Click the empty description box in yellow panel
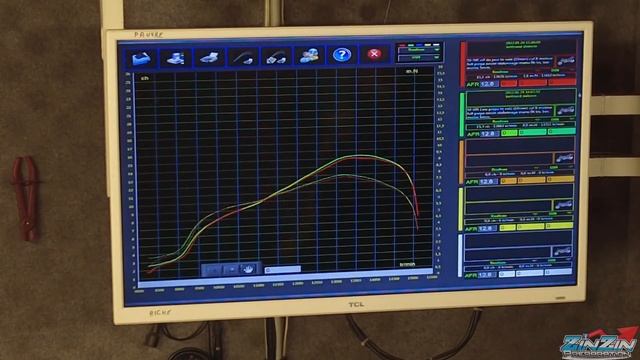This screenshot has height=360, width=640. pyautogui.click(x=508, y=207)
